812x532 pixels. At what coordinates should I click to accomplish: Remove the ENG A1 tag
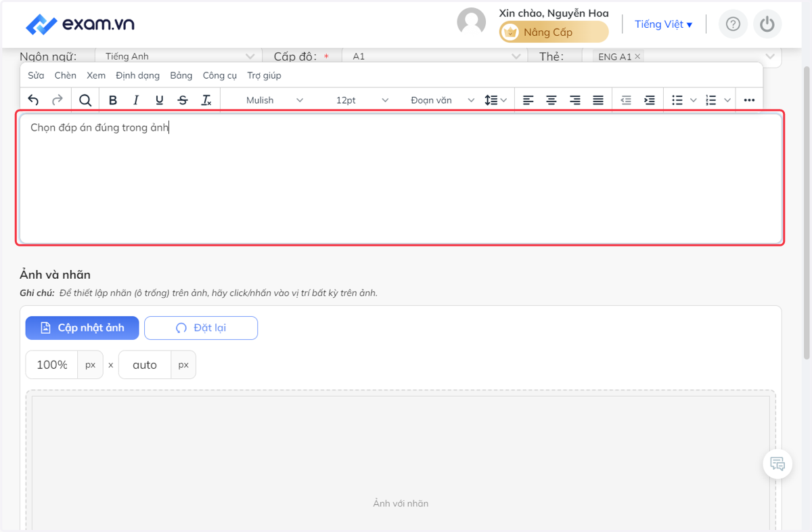pos(637,57)
